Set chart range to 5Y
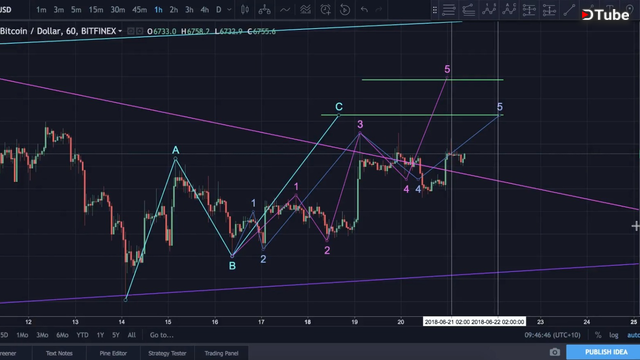This screenshot has height=360, width=640. click(x=116, y=335)
